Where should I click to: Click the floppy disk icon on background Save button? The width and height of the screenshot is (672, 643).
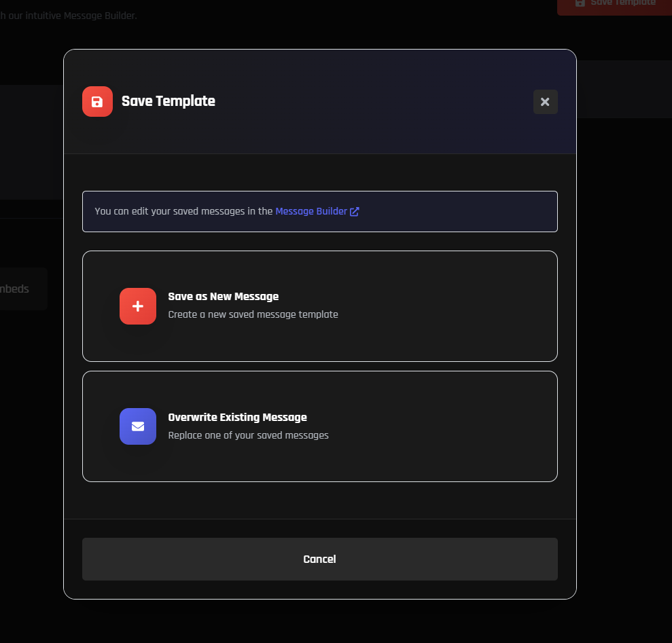click(580, 3)
